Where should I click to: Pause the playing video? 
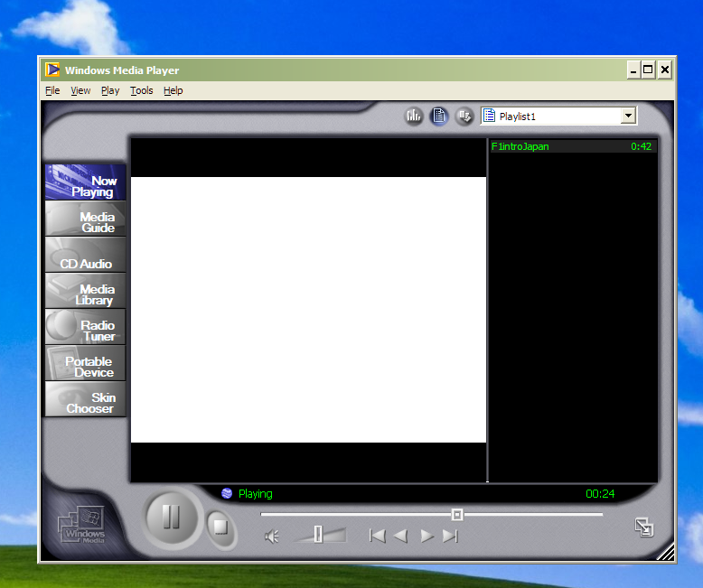click(x=172, y=518)
